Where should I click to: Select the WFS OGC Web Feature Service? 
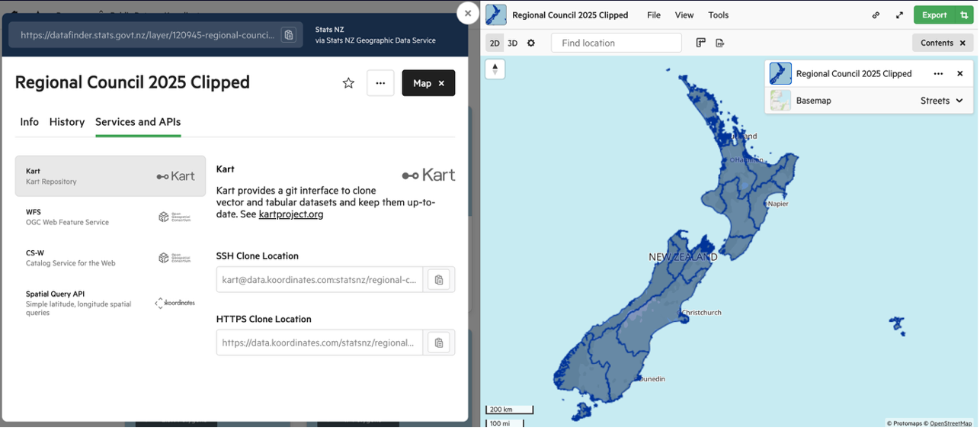coord(110,217)
